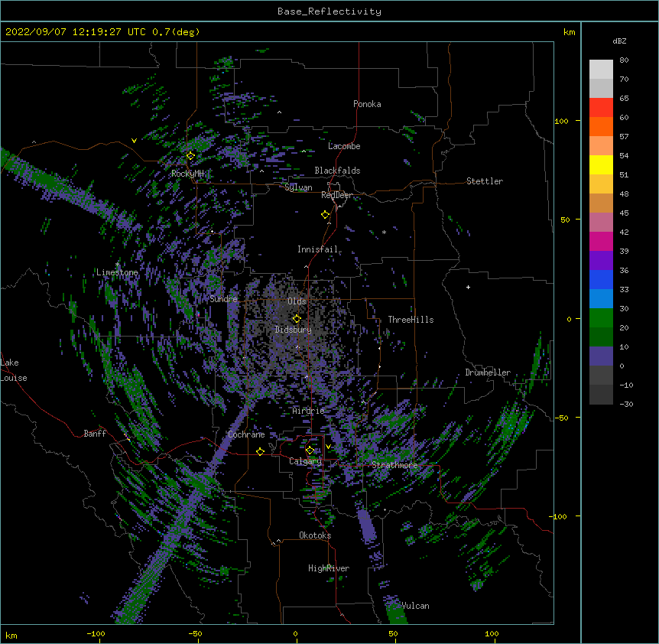Viewport: 659px width, 644px height.
Task: Click the Stettler city label
Action: click(x=485, y=181)
